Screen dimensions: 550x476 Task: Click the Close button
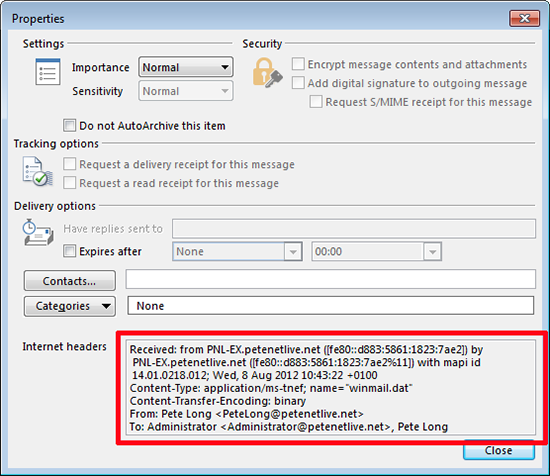pos(498,450)
